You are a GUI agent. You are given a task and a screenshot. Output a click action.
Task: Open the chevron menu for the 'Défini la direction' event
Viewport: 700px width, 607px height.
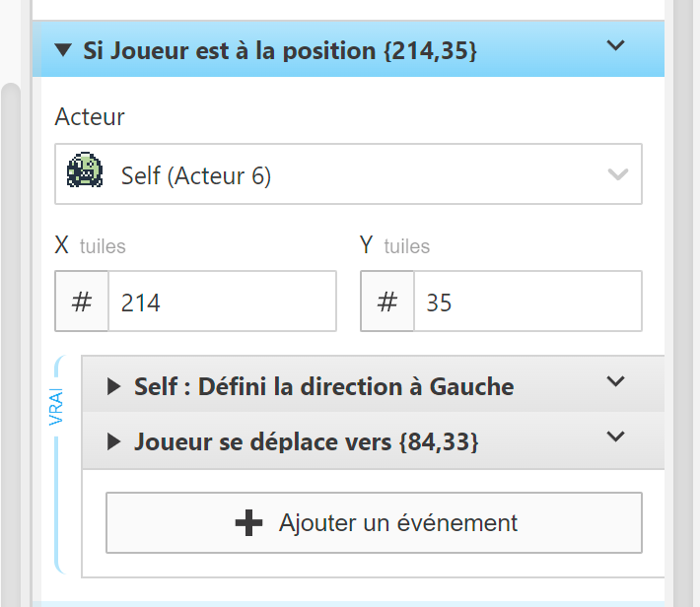point(615,382)
